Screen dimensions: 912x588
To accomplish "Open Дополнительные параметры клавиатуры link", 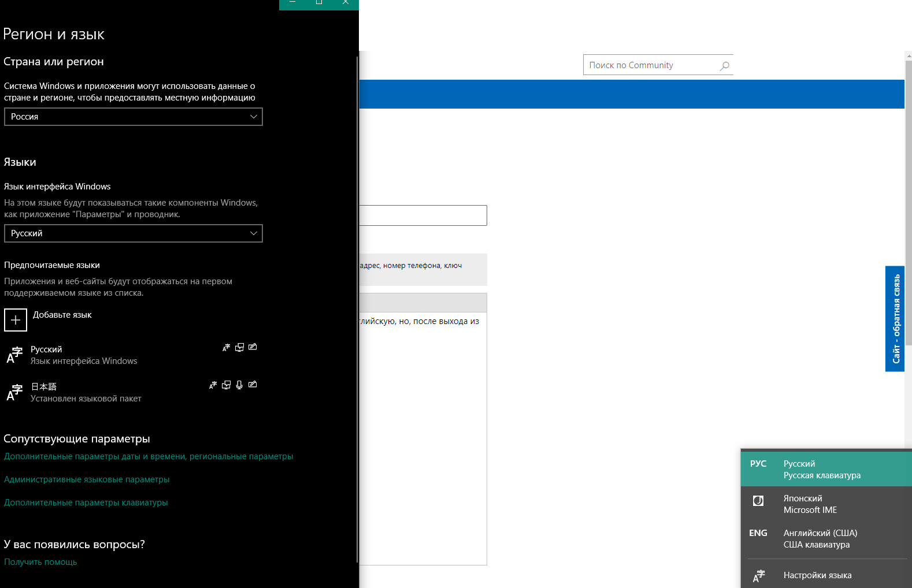I will (86, 503).
